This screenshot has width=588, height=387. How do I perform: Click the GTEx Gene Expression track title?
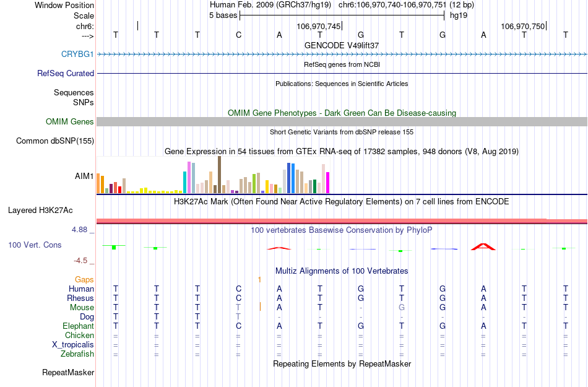342,152
